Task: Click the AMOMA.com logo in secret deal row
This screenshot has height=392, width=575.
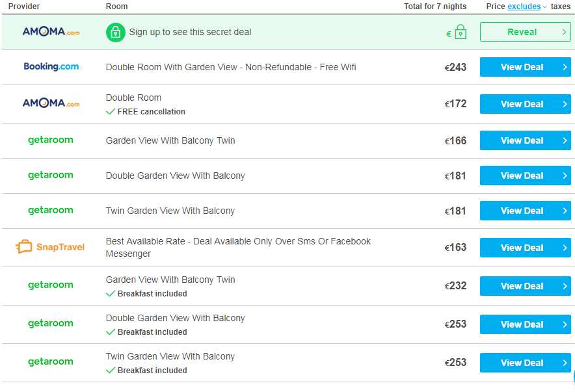Action: click(51, 31)
